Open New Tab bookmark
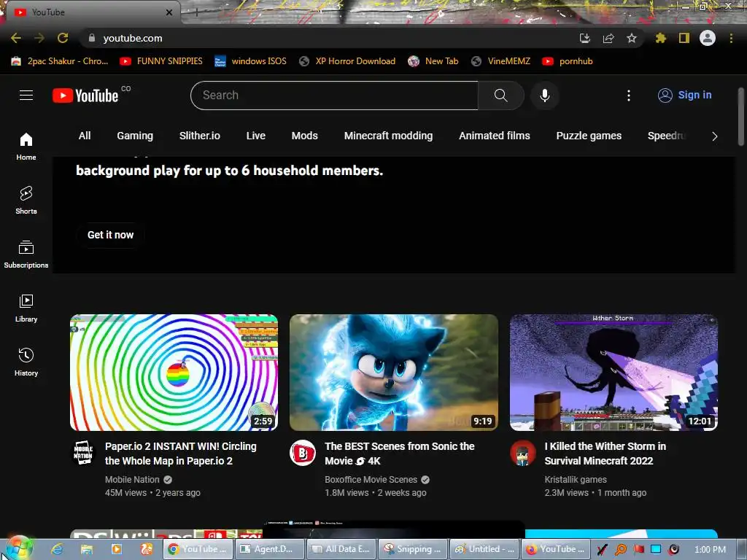747x560 pixels. (x=433, y=61)
